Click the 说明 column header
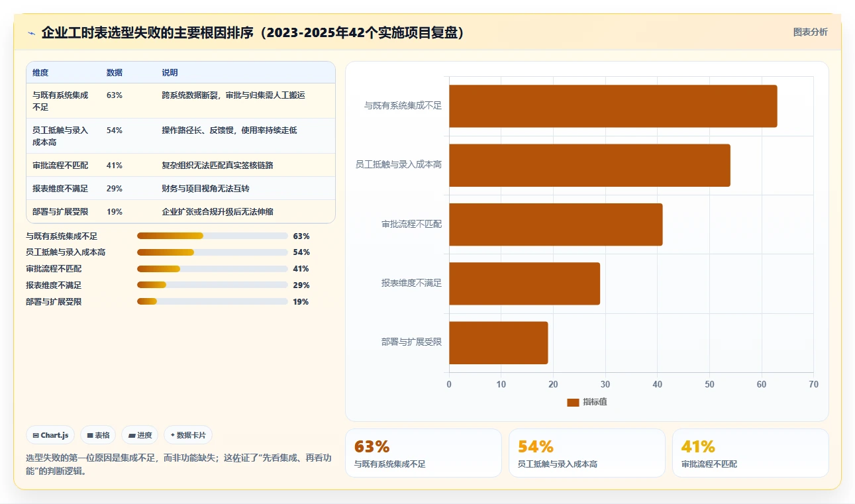Image resolution: width=855 pixels, height=504 pixels. tap(170, 73)
